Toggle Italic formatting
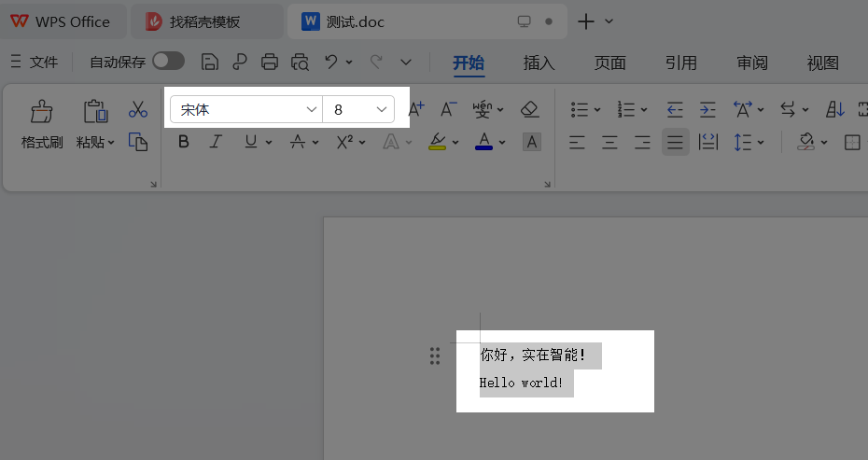This screenshot has height=460, width=868. (216, 142)
